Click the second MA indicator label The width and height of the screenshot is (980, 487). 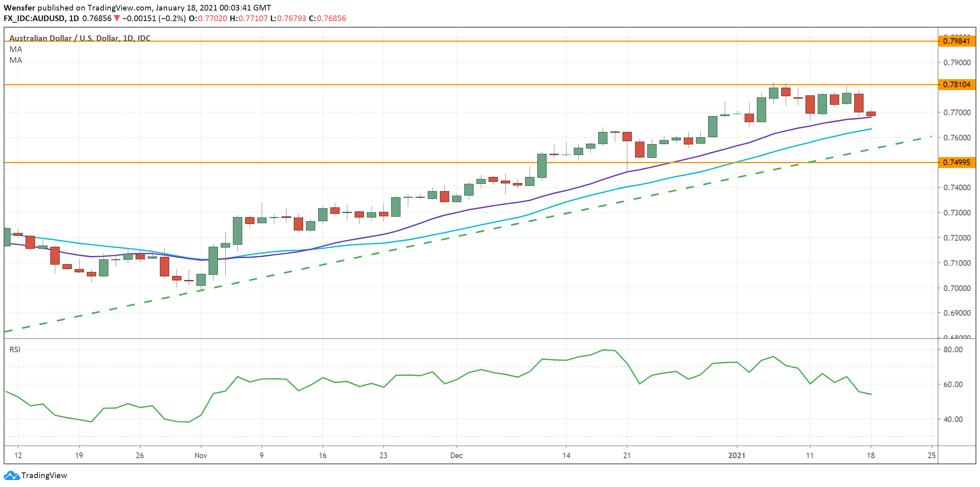(16, 60)
